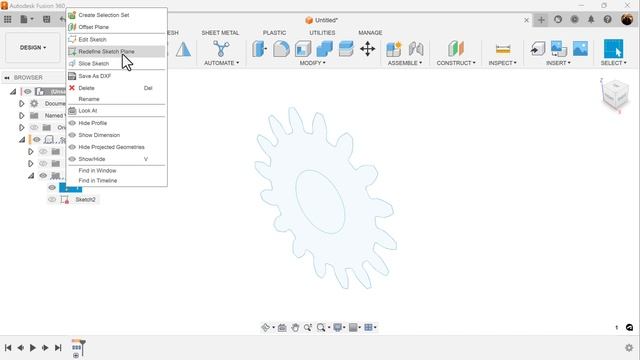This screenshot has width=640, height=360.
Task: Switch to the PLASTIC tab
Action: coord(274,33)
